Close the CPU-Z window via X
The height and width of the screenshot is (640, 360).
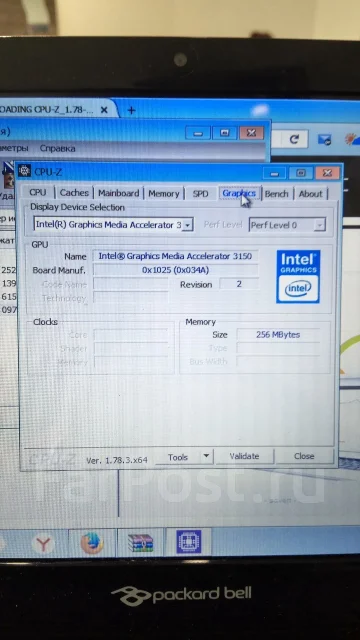click(327, 173)
